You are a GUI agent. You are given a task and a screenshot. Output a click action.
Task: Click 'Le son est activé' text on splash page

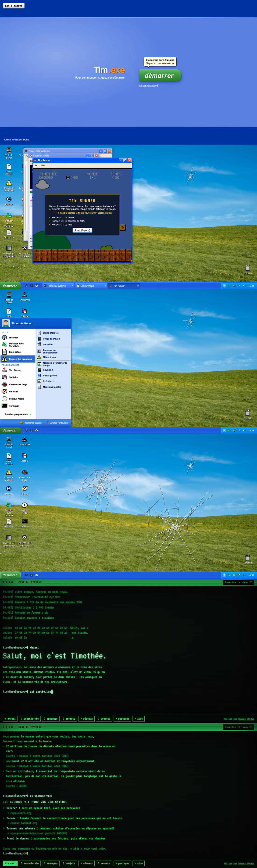149,86
